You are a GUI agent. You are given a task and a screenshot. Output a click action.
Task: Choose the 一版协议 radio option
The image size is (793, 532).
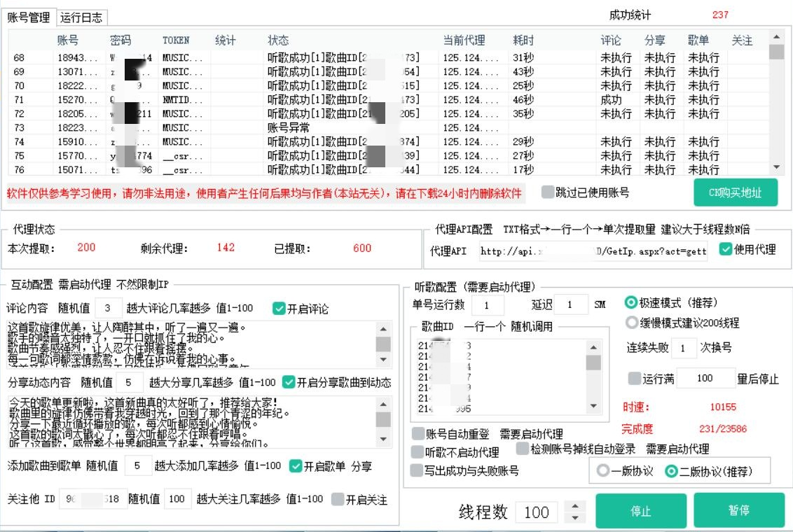(x=602, y=471)
